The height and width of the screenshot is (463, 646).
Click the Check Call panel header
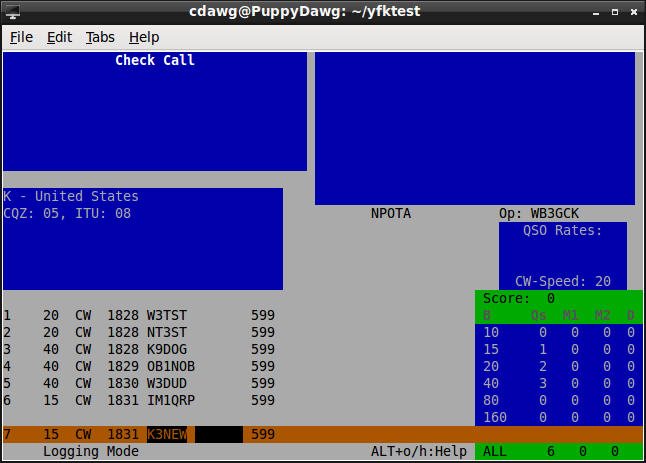click(x=155, y=61)
